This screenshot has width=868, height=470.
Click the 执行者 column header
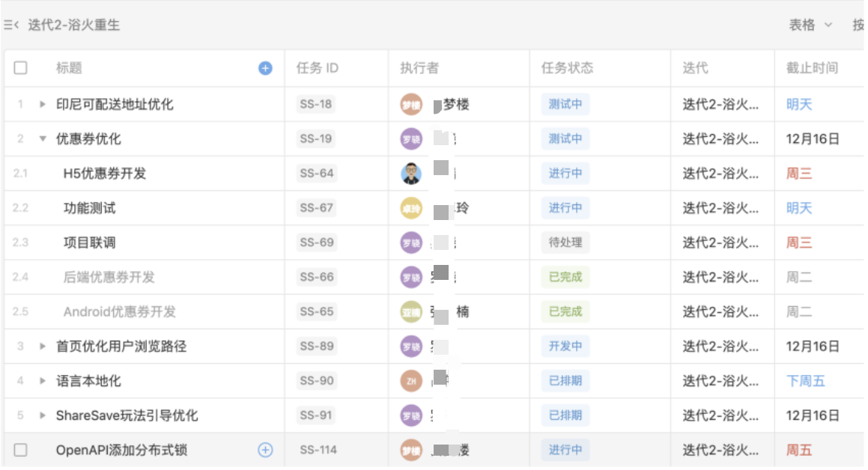tap(419, 68)
